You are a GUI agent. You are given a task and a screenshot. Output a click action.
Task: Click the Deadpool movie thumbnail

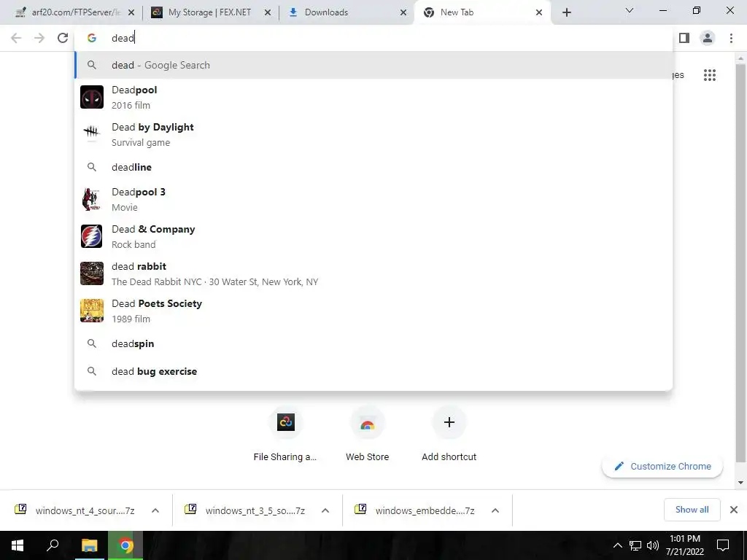(92, 97)
